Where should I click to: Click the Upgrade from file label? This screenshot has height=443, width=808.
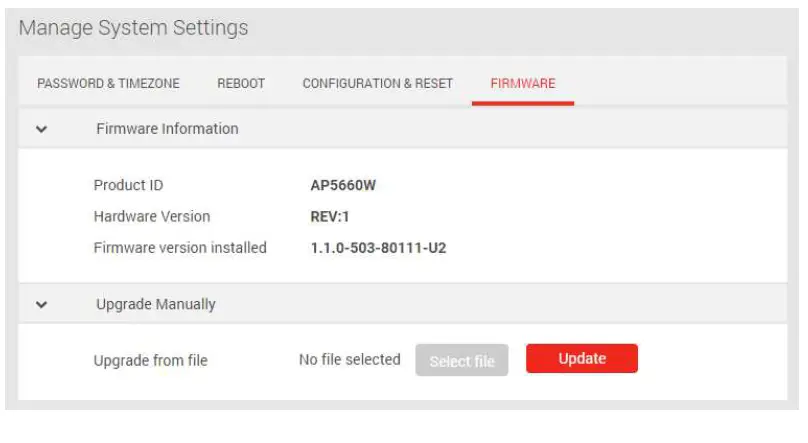coord(150,360)
